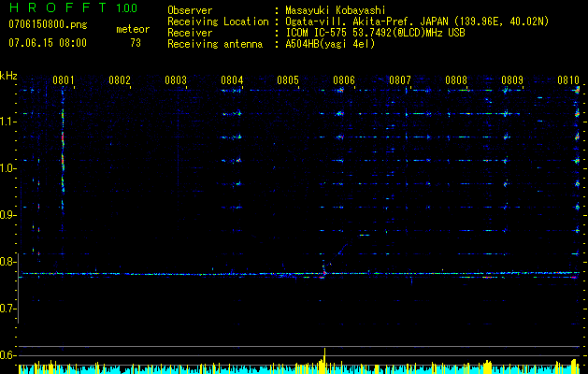Image resolution: width=588 pixels, height=374 pixels.
Task: Click the tall yellow power spike near 0806
Action: click(x=324, y=360)
